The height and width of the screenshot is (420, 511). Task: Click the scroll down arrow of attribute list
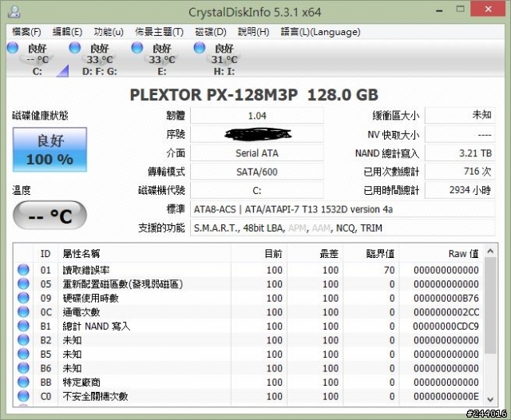[x=490, y=399]
